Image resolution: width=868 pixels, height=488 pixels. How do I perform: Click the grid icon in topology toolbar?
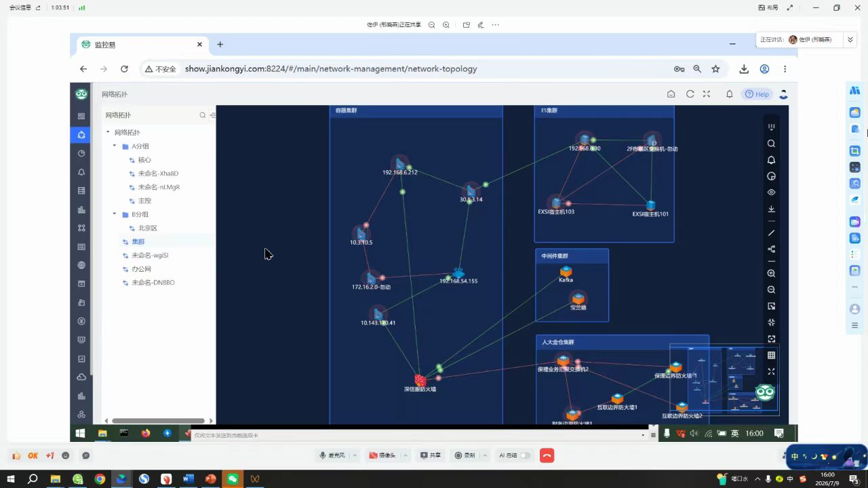pos(771,355)
